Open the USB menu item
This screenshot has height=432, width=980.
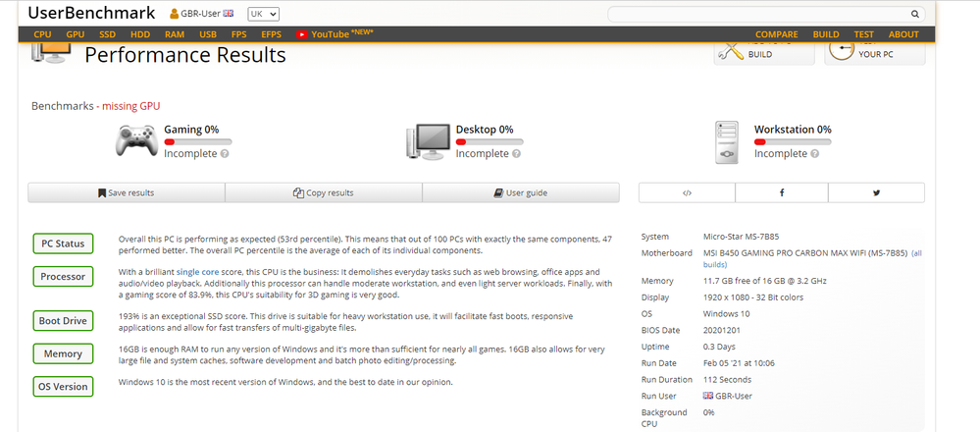(208, 34)
